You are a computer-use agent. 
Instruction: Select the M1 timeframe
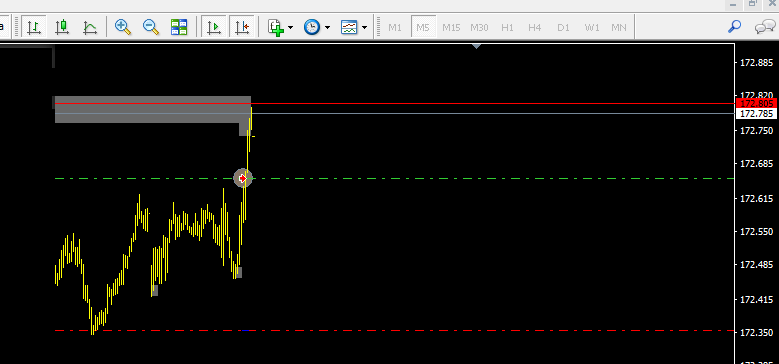[x=395, y=27]
